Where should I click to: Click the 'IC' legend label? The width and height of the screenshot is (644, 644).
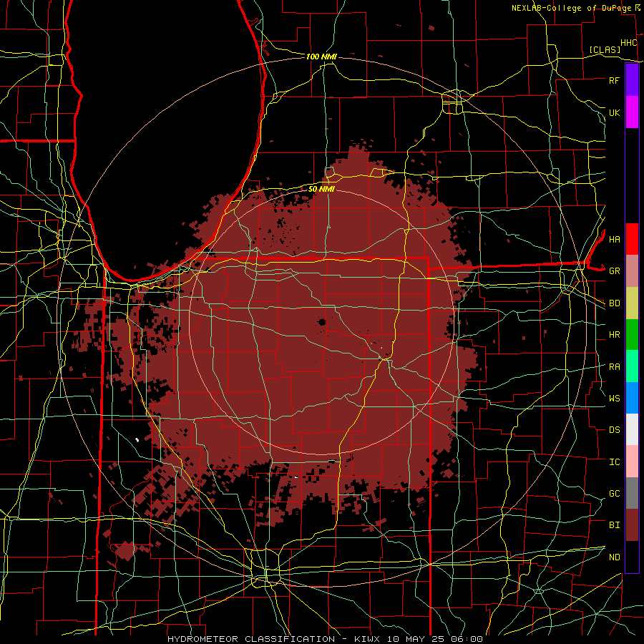(x=614, y=462)
